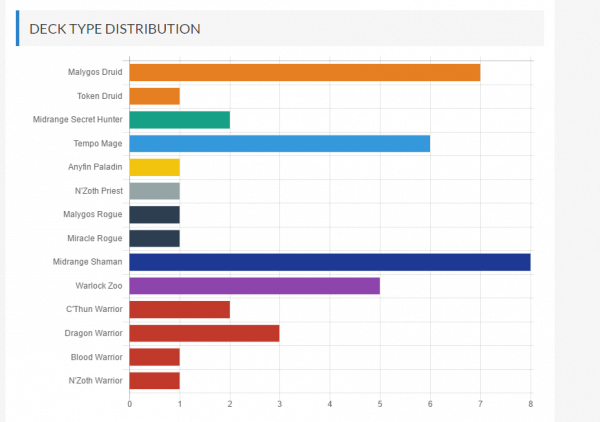Click the N'Zoth Warrior bar
Screen dimensions: 600x422
155,380
